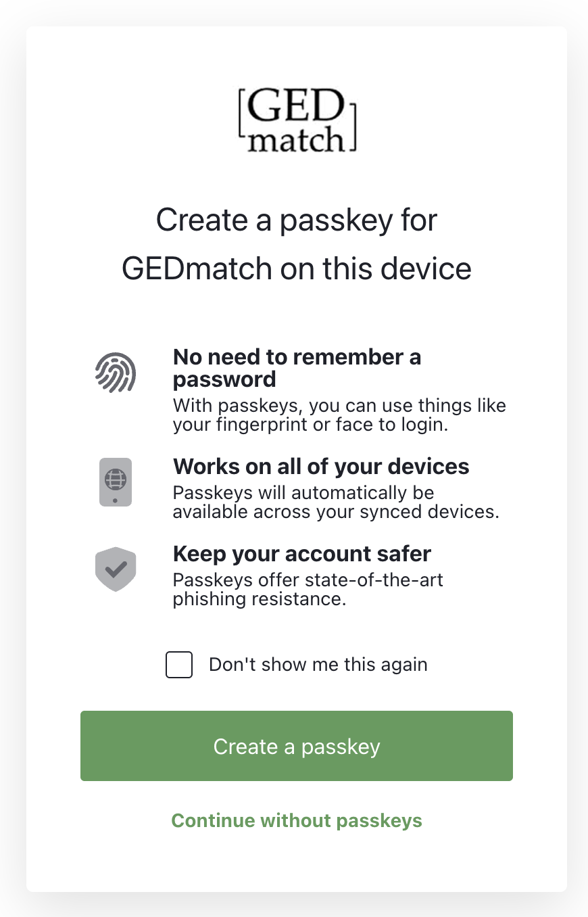Click the "Don't show me this again" label
The image size is (588, 917).
(x=318, y=665)
